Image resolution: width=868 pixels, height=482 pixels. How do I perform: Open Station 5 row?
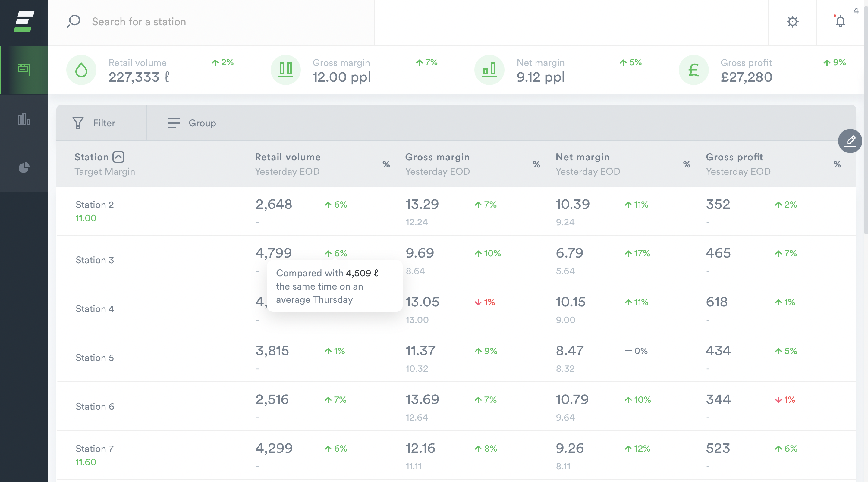tap(95, 358)
